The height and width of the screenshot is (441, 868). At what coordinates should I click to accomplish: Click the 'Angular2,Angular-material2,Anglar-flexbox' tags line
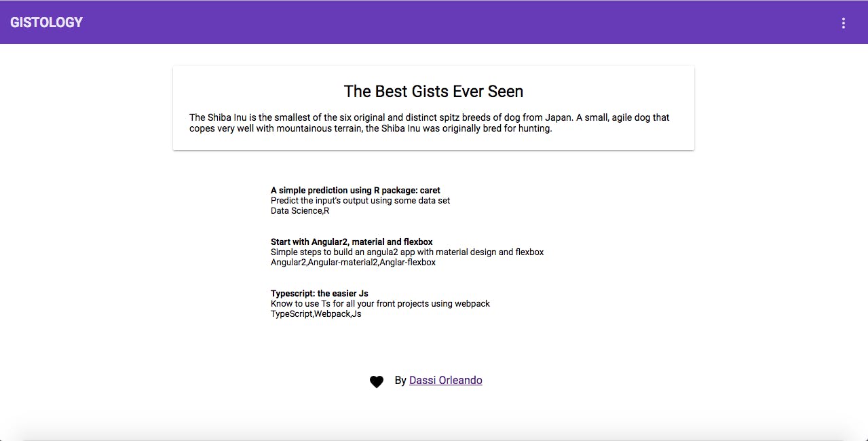tap(353, 263)
